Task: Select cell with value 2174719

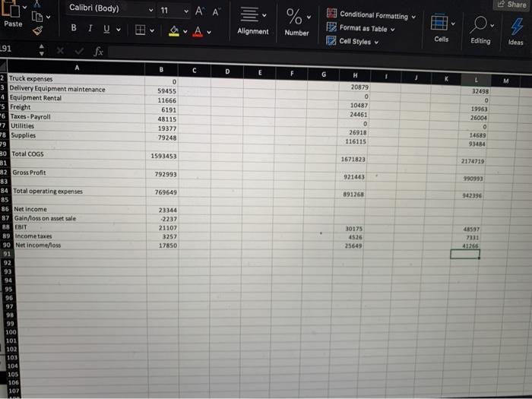Action: click(470, 161)
